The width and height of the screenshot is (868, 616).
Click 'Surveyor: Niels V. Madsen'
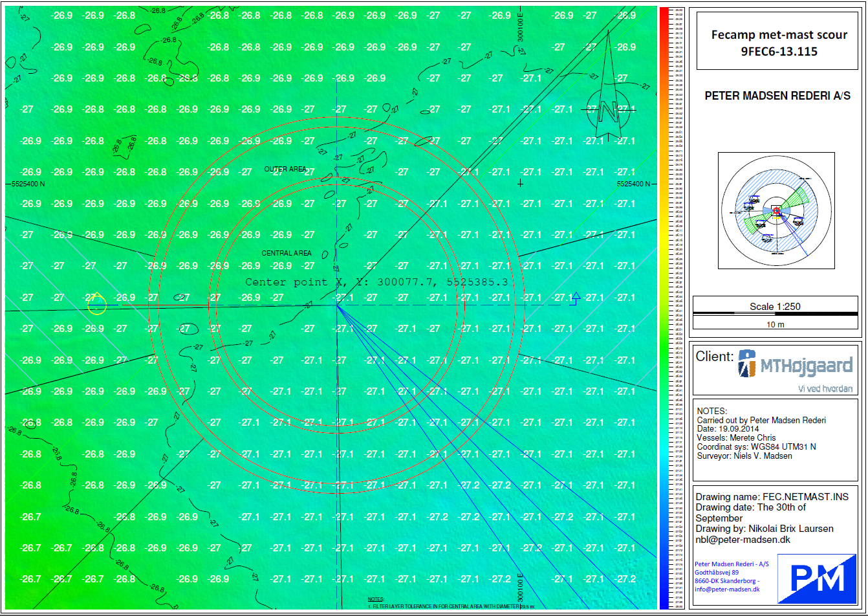click(x=744, y=456)
